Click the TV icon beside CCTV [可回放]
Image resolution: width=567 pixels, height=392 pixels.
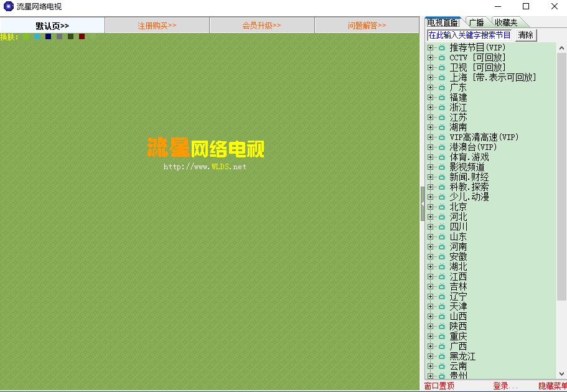pyautogui.click(x=442, y=58)
